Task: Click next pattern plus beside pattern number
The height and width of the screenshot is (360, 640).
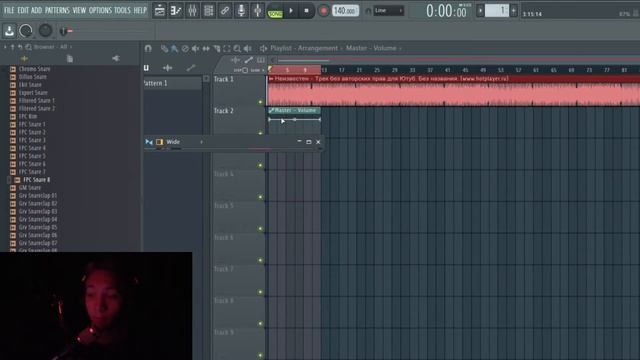Action: [x=513, y=11]
